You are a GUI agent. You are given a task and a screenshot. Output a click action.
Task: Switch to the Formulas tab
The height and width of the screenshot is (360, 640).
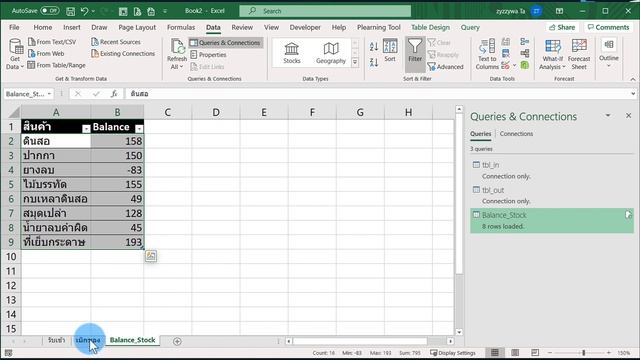click(181, 27)
